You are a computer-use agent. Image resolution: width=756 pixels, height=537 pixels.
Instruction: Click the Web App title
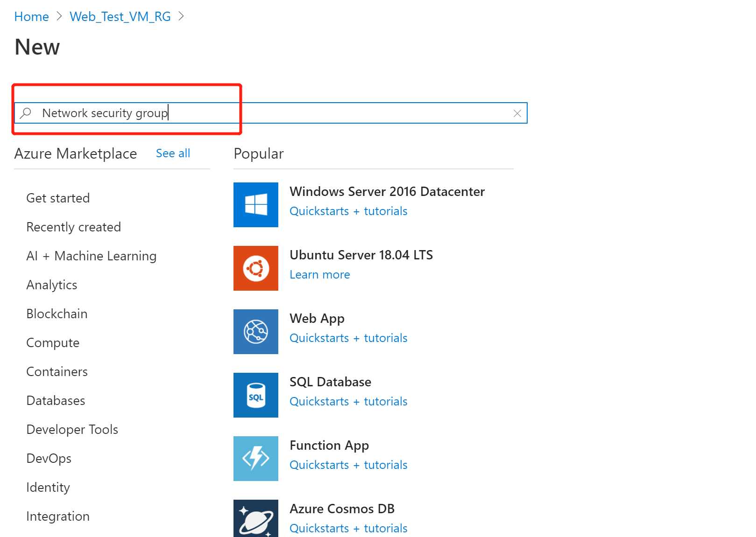pos(317,319)
